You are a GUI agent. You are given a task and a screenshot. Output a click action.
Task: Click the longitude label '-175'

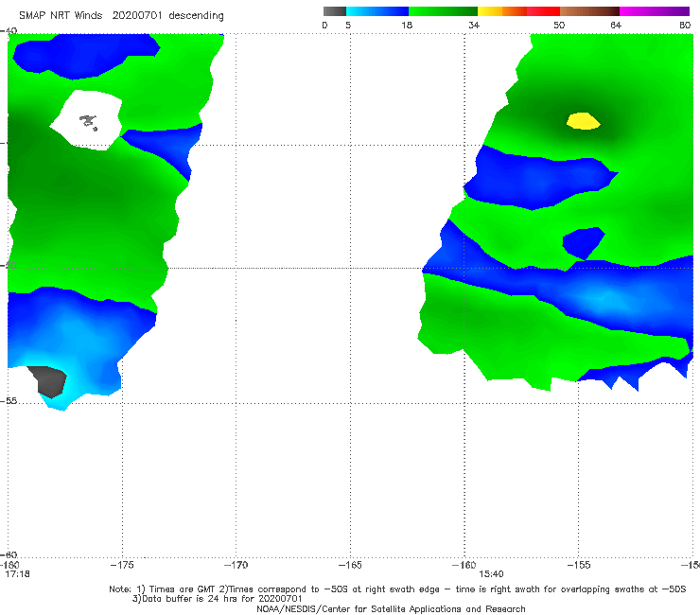[122, 565]
